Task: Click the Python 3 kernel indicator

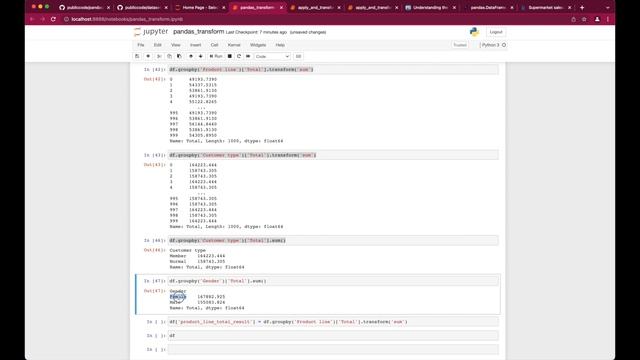Action: tap(493, 45)
